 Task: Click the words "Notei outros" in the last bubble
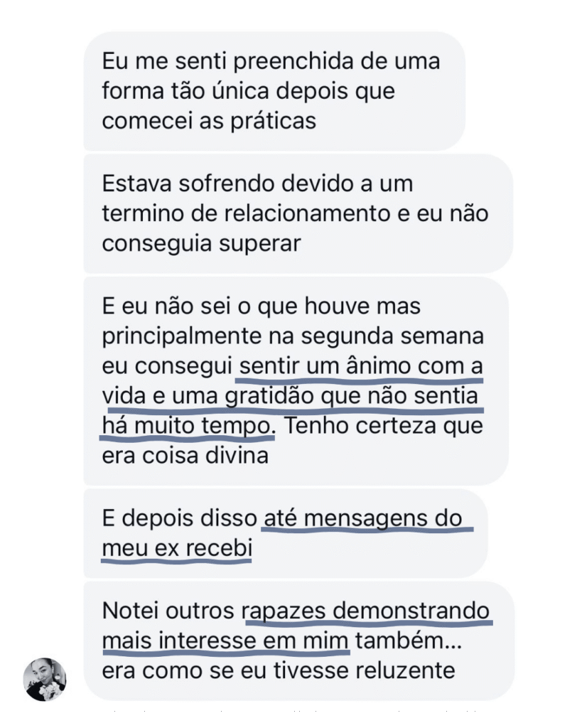tap(168, 610)
